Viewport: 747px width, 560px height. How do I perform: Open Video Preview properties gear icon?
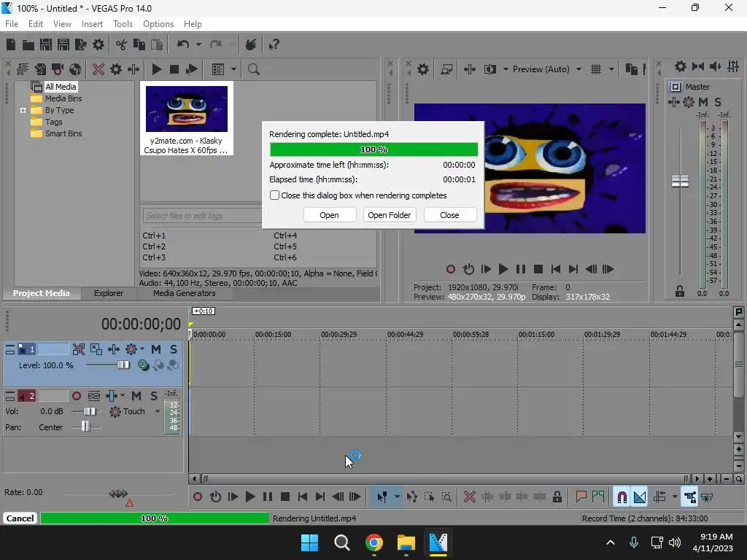coord(422,69)
